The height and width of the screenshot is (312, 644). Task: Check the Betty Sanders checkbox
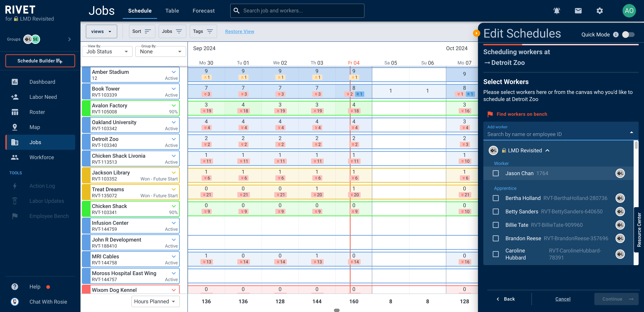click(x=496, y=212)
